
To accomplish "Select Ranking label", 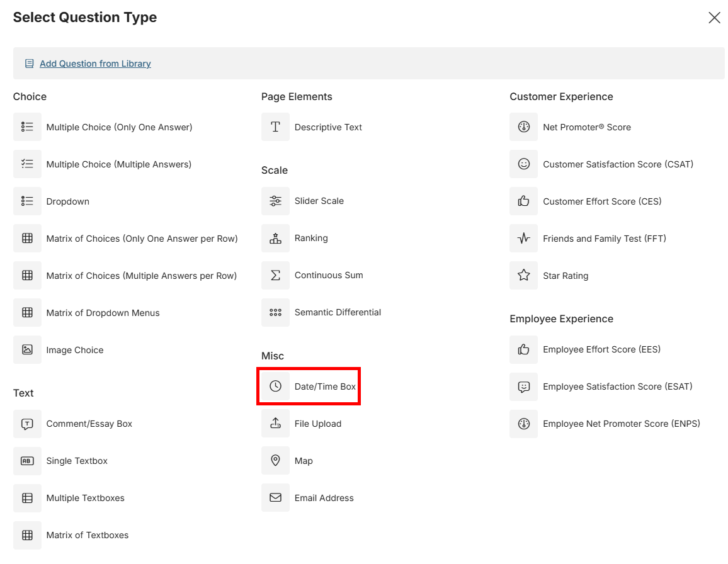I will [x=311, y=238].
